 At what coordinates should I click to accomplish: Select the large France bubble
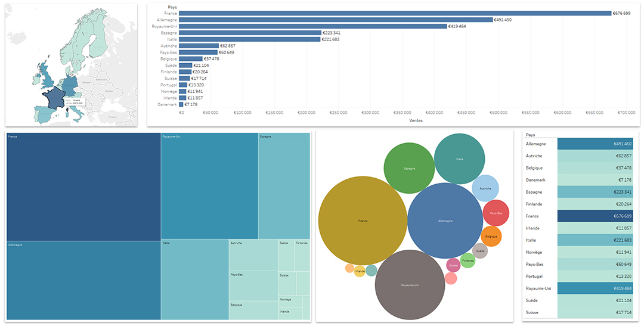click(x=363, y=221)
